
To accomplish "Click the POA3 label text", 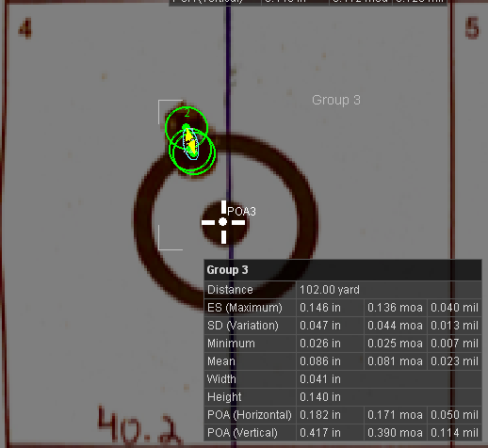I will point(241,212).
